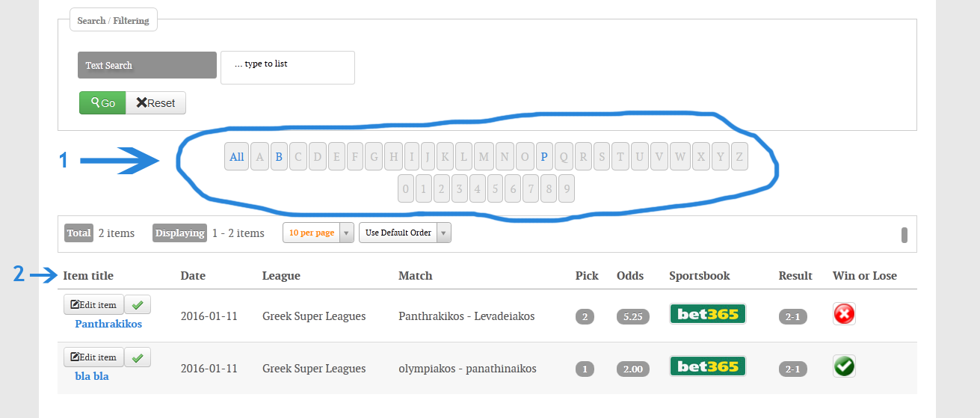980x418 pixels.
Task: Select the All alphabet filter
Action: click(x=236, y=157)
